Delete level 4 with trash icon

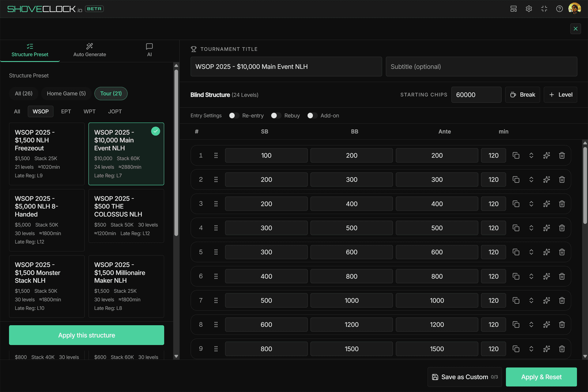(562, 228)
